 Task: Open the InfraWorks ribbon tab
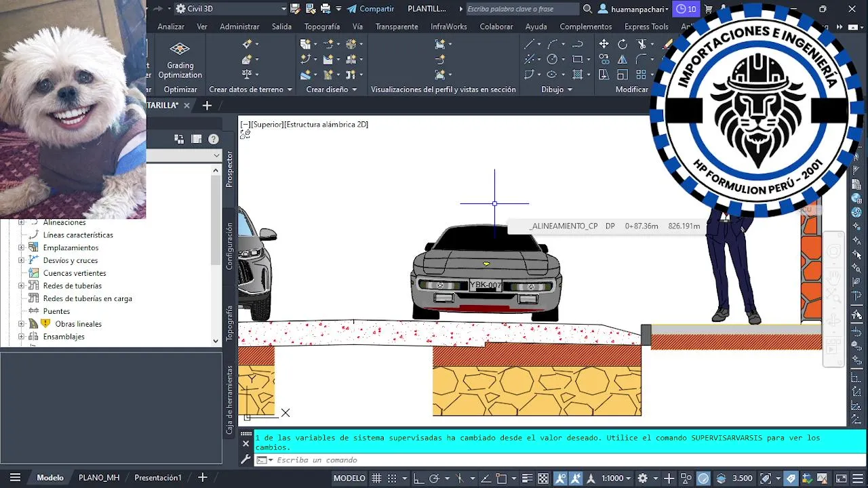click(x=449, y=26)
